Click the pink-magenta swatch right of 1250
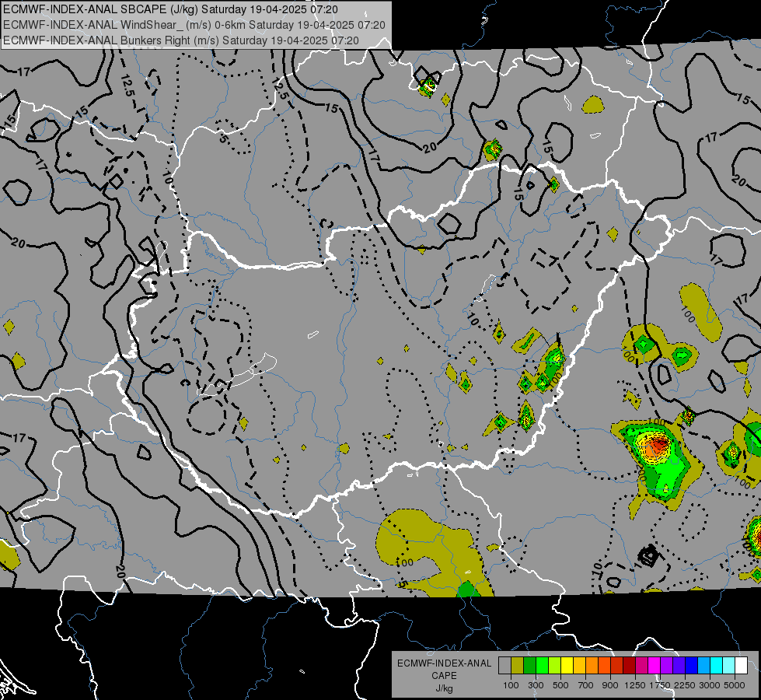 pos(642,665)
